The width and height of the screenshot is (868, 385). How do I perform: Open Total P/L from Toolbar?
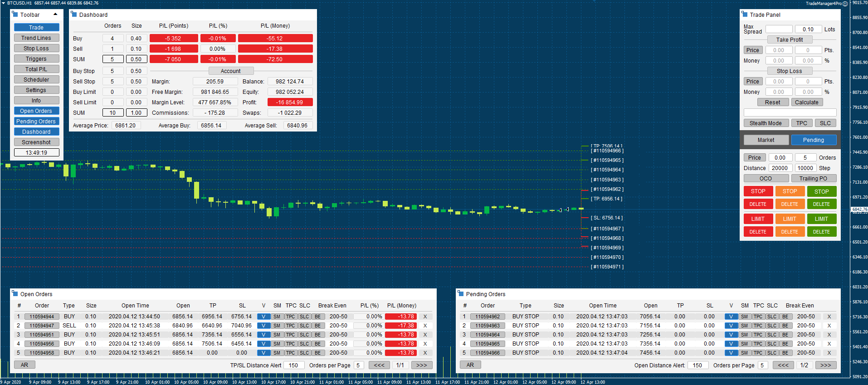pyautogui.click(x=36, y=69)
